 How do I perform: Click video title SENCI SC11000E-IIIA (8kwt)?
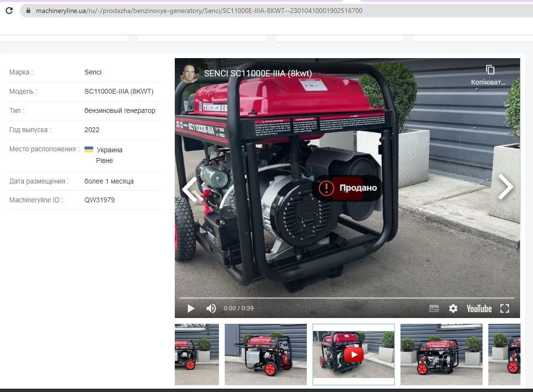pos(258,73)
